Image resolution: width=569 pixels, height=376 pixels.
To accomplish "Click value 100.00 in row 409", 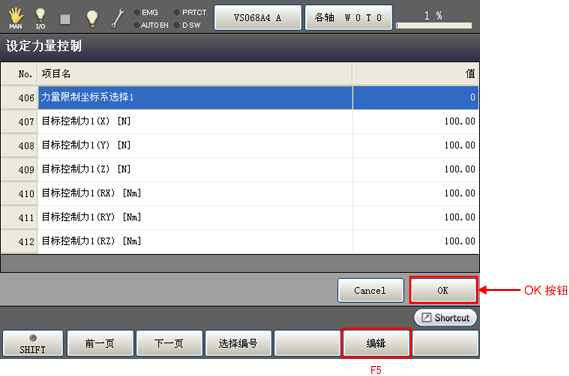I will click(x=416, y=169).
